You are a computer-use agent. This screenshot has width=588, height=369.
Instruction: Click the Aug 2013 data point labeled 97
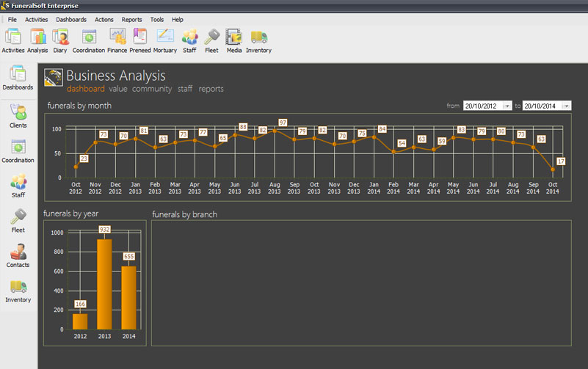(275, 131)
